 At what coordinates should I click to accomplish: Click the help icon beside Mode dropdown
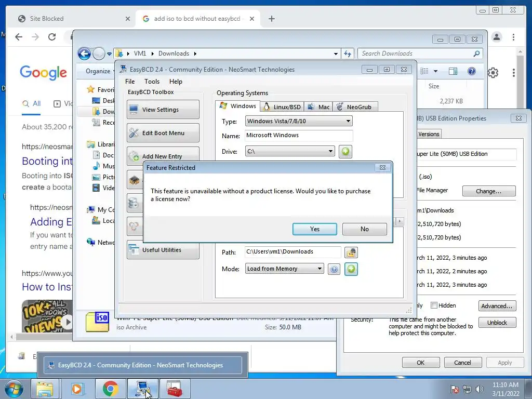(x=334, y=270)
